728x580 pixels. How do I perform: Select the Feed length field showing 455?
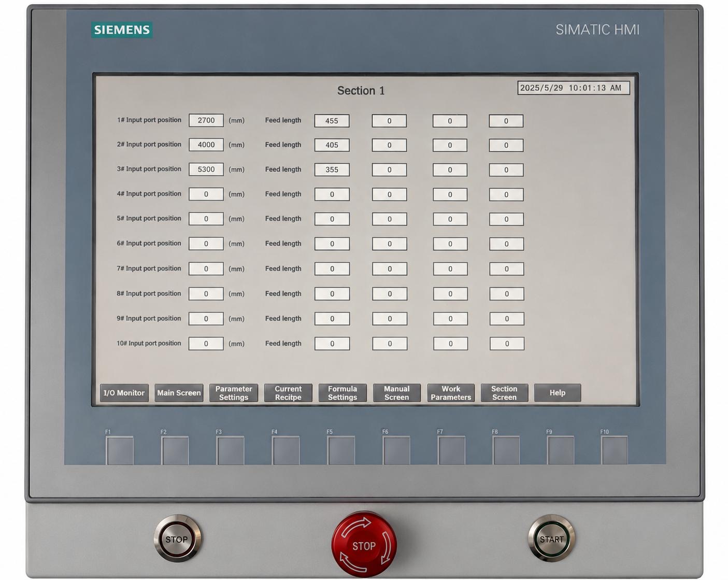[332, 121]
